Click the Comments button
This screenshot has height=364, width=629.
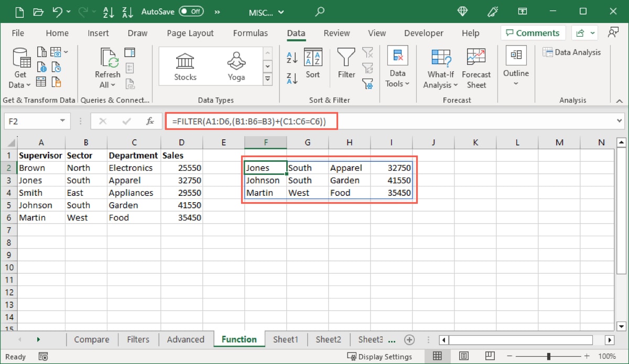click(x=533, y=32)
